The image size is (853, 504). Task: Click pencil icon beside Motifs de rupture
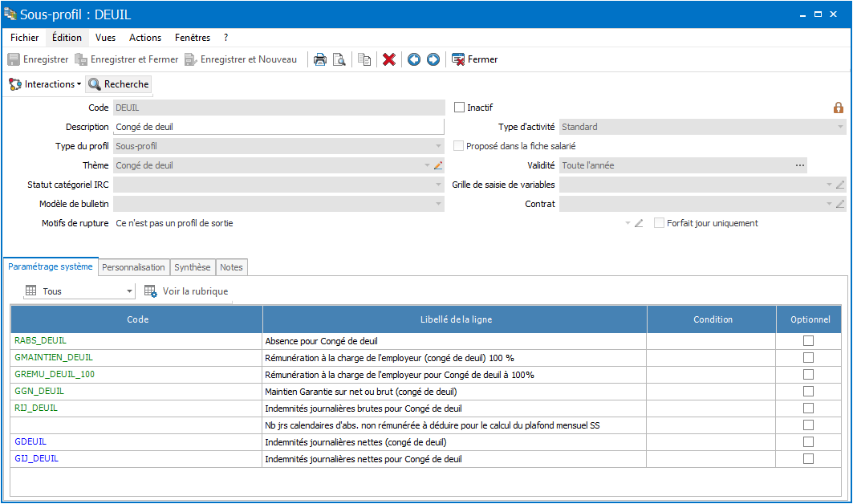click(x=640, y=223)
